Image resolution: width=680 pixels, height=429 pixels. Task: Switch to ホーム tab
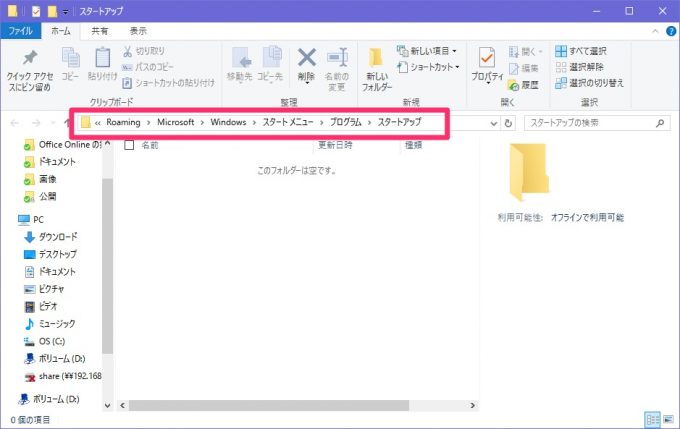[61, 31]
